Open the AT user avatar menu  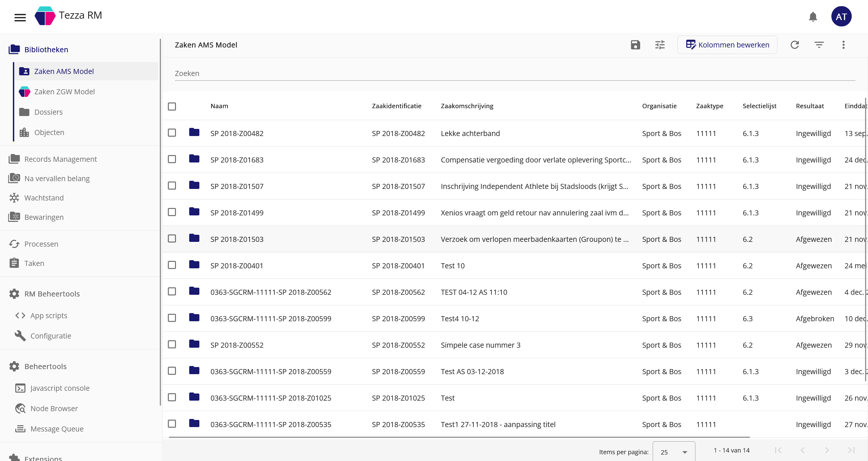point(841,17)
